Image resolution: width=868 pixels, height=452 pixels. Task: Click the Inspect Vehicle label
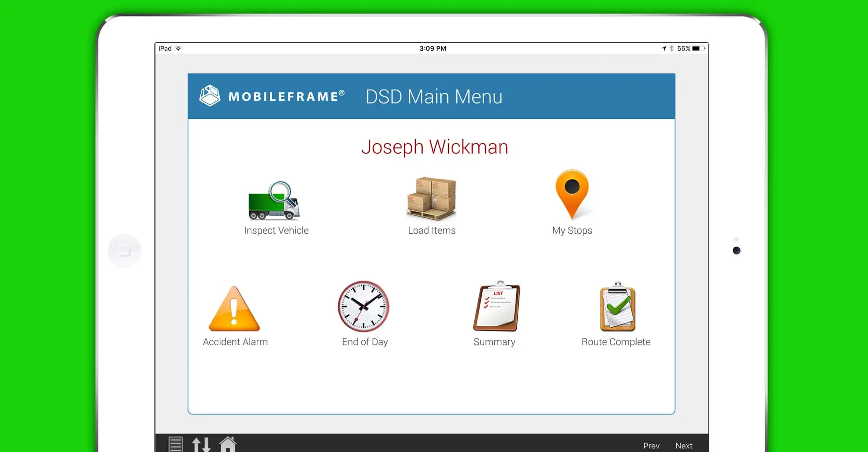[x=276, y=231]
